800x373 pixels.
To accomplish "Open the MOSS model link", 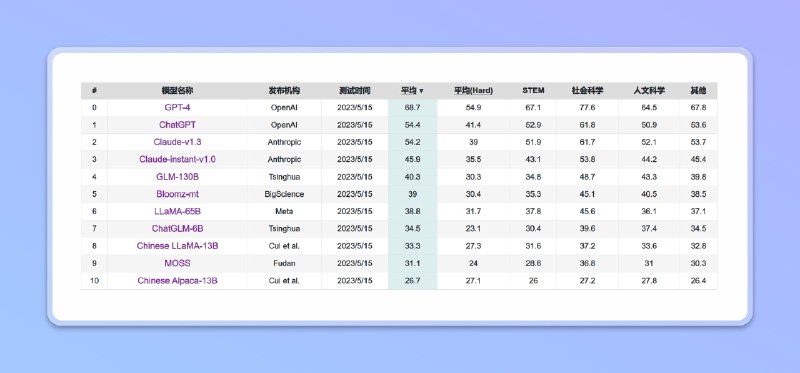I will (177, 263).
